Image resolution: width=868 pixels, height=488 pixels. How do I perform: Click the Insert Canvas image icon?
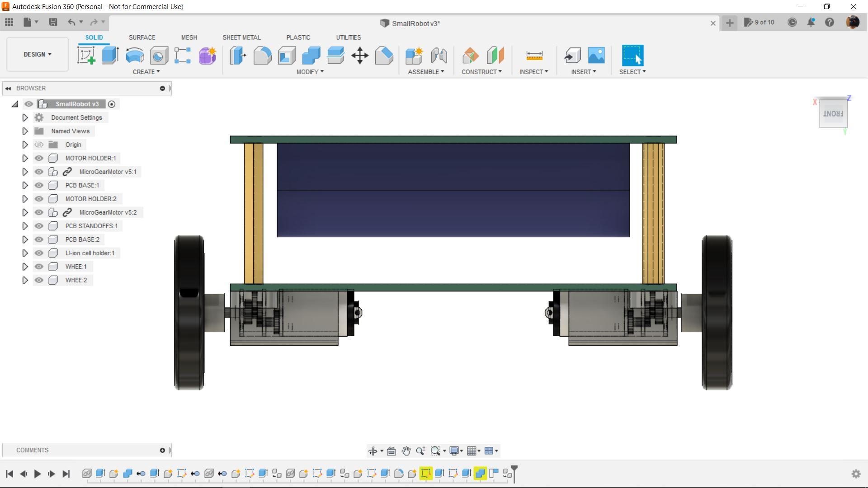[596, 56]
